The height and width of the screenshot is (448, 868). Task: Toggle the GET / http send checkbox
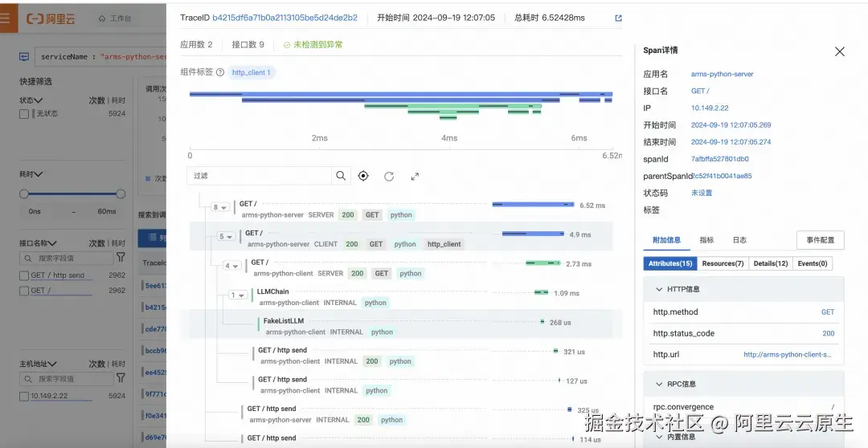coord(24,275)
